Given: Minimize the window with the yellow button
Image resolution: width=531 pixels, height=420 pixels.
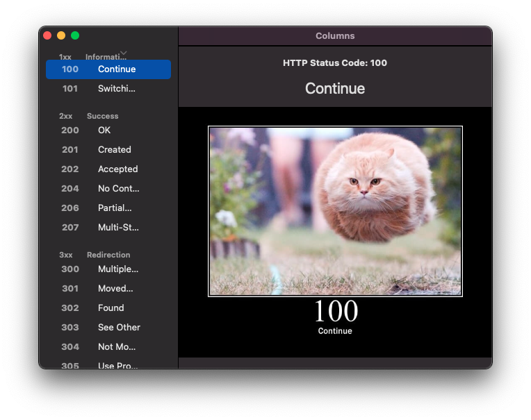Looking at the screenshot, I should 61,35.
